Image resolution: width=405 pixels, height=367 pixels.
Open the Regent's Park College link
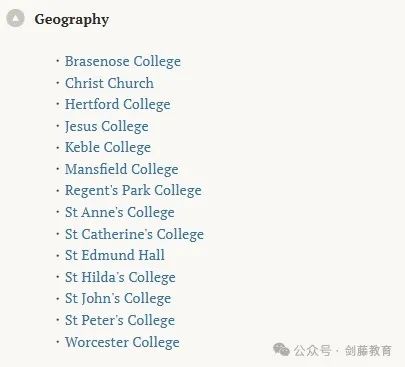click(133, 191)
